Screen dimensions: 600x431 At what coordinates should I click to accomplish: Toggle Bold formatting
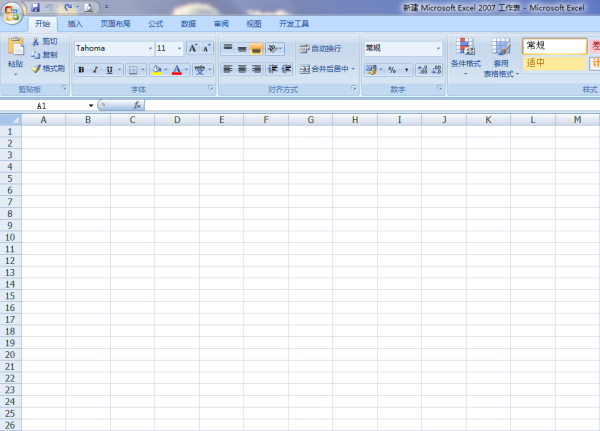coord(81,70)
